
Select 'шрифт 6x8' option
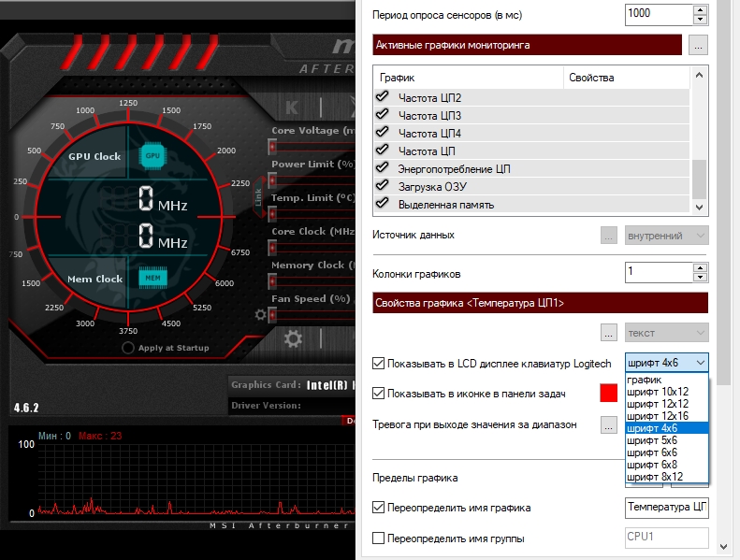[666, 465]
